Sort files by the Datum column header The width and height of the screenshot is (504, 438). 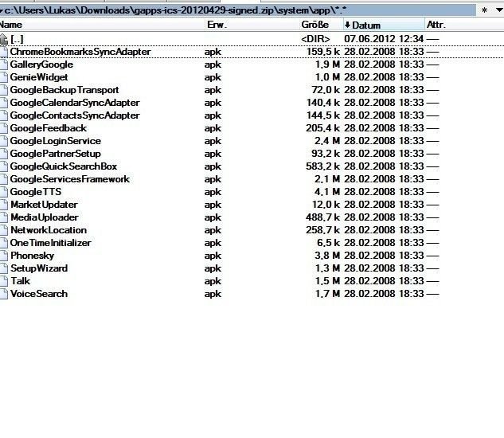(384, 25)
